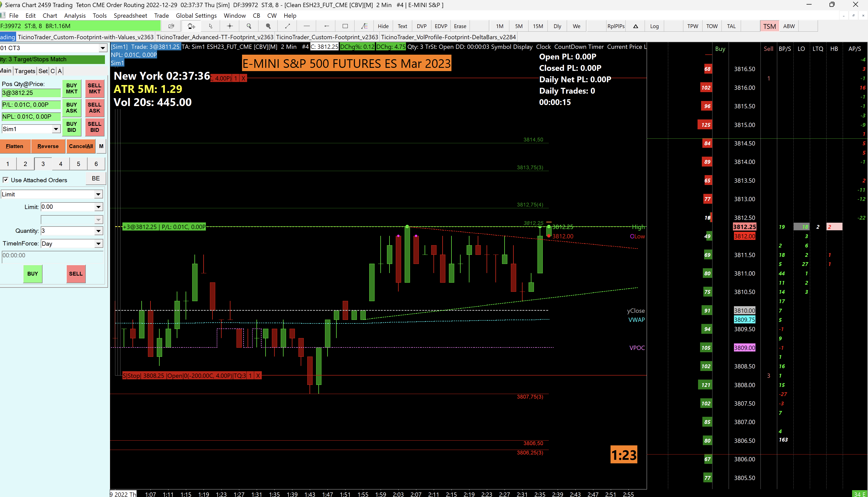
Task: Select the Fibonacci retracement drawing tool
Action: click(364, 26)
